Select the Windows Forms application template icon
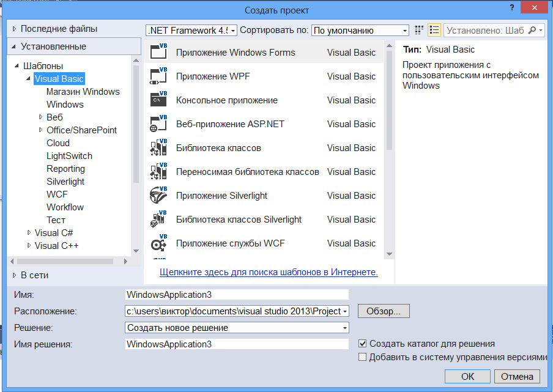553x392 pixels. click(158, 51)
